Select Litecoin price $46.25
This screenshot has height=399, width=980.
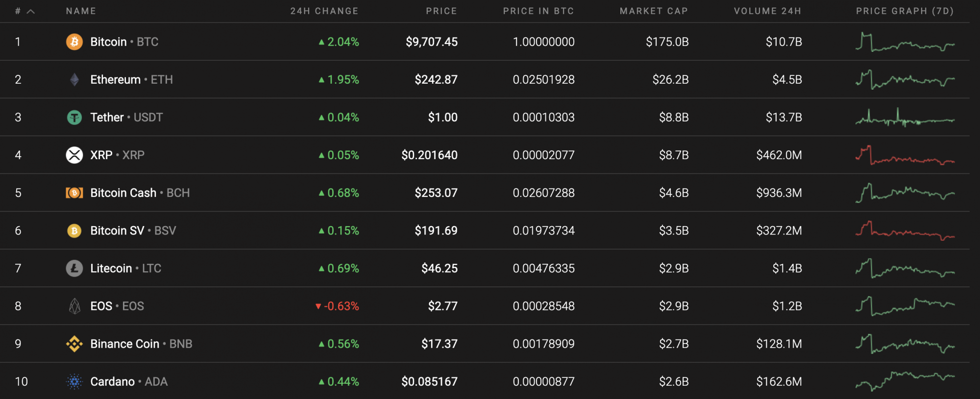pyautogui.click(x=440, y=268)
